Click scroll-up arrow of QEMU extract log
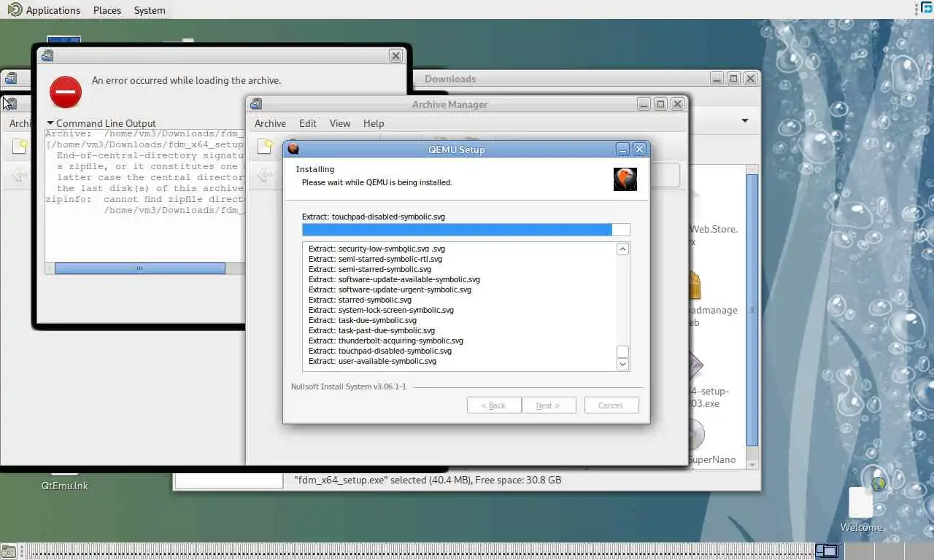 (x=622, y=249)
